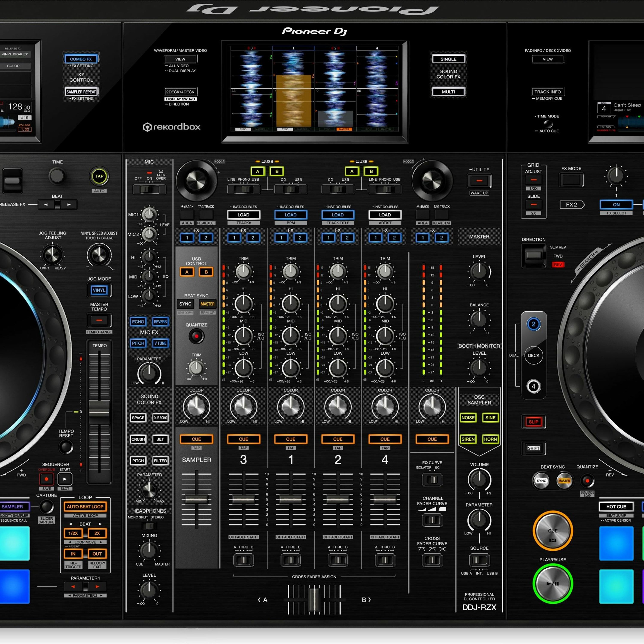
Task: Click the SAMPLER REPEAT button
Action: 81,92
